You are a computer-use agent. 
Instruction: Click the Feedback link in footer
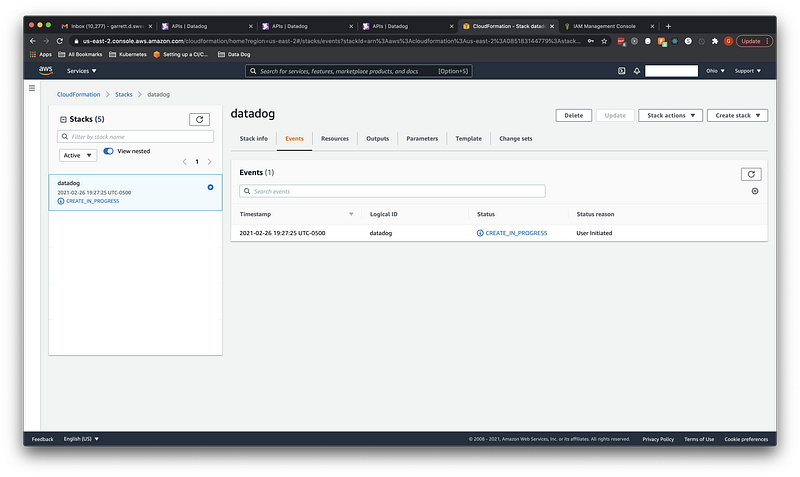(42, 439)
